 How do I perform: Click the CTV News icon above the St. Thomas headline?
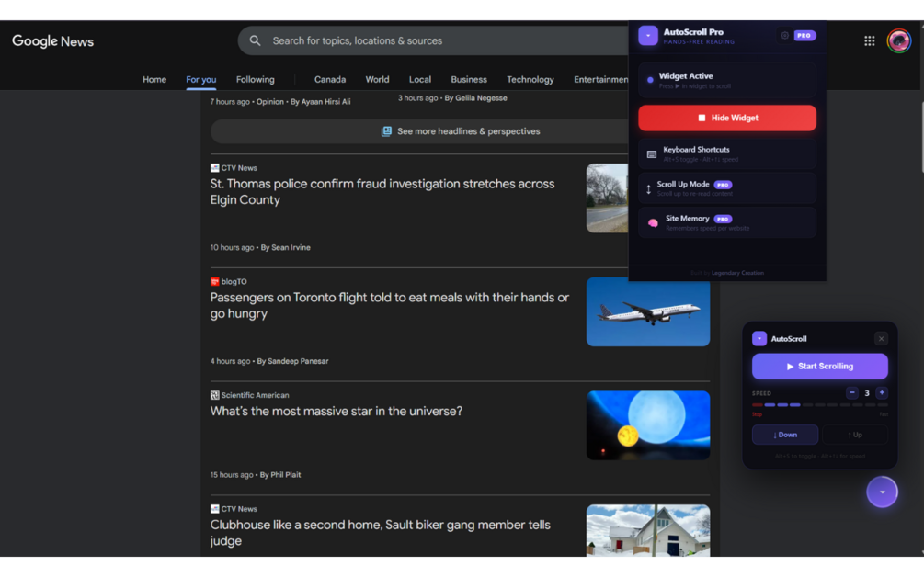(214, 168)
